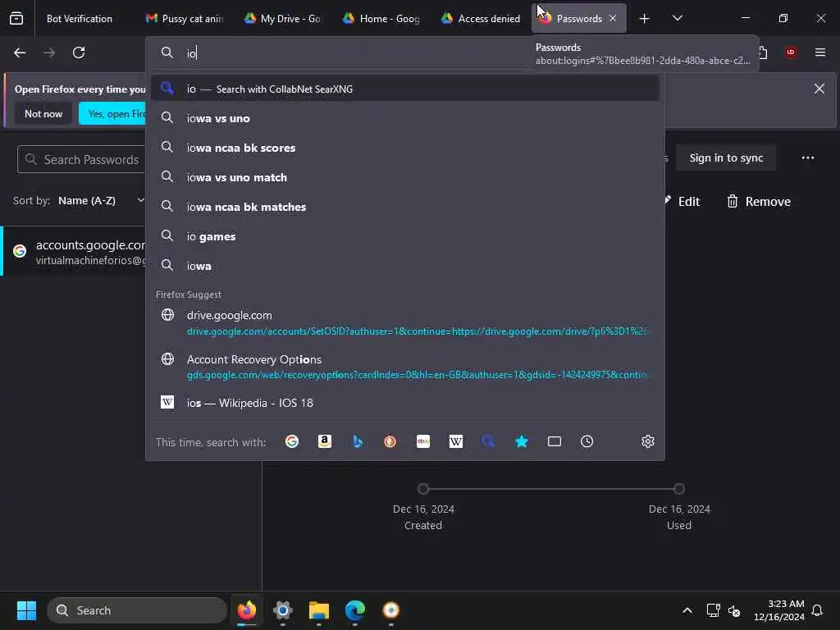Choose the plain iowa suggestion

405,266
